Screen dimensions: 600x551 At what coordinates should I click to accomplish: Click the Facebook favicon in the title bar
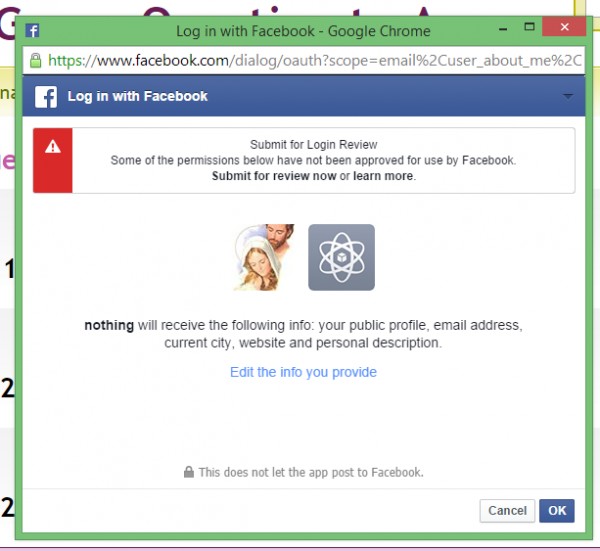[31, 30]
